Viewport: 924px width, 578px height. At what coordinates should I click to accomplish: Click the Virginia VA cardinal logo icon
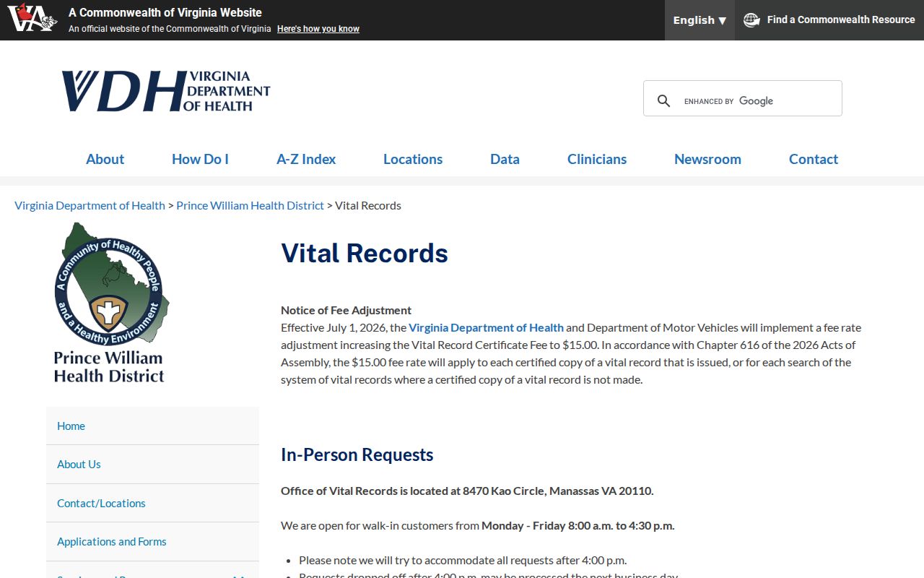32,17
